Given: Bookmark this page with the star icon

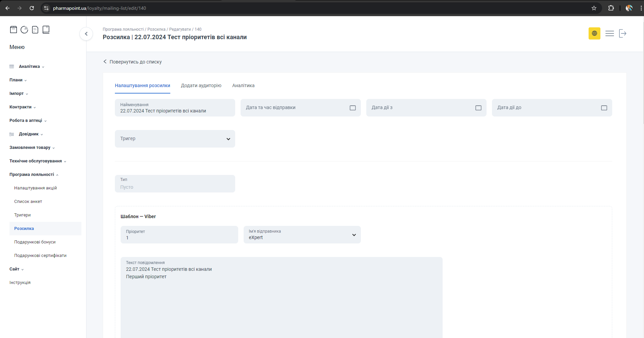Looking at the screenshot, I should (594, 8).
